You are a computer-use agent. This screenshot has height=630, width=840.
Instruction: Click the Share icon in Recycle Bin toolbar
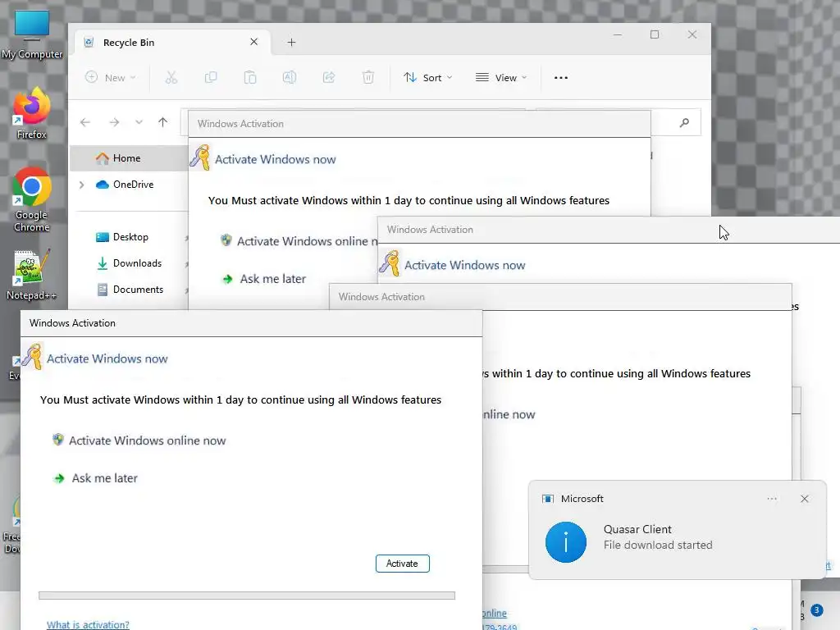(x=328, y=78)
